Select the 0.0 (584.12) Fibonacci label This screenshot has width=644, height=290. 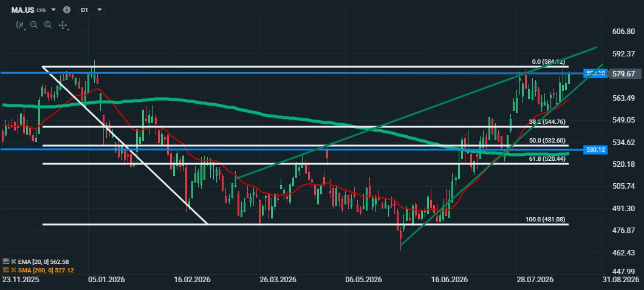pyautogui.click(x=550, y=62)
